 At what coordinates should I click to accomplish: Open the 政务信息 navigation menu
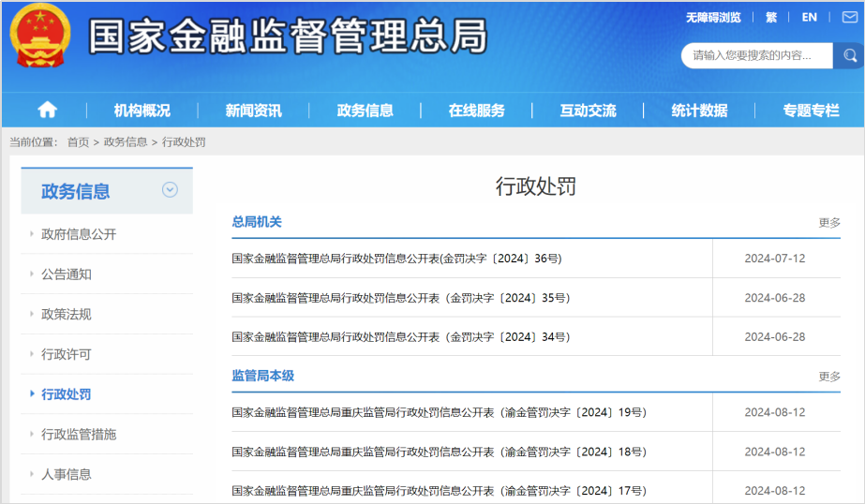coord(365,111)
